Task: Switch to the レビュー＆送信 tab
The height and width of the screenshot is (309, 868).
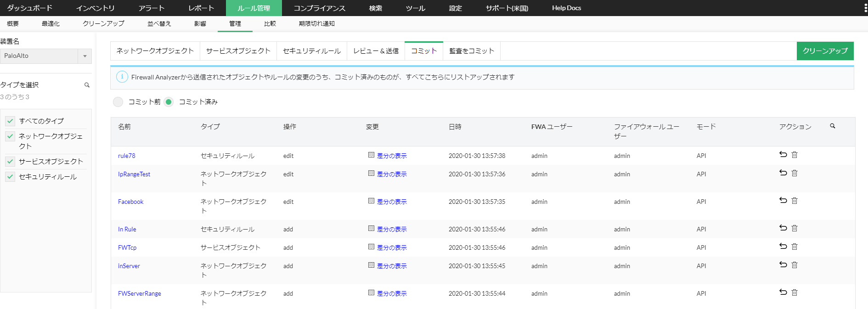Action: (x=376, y=51)
